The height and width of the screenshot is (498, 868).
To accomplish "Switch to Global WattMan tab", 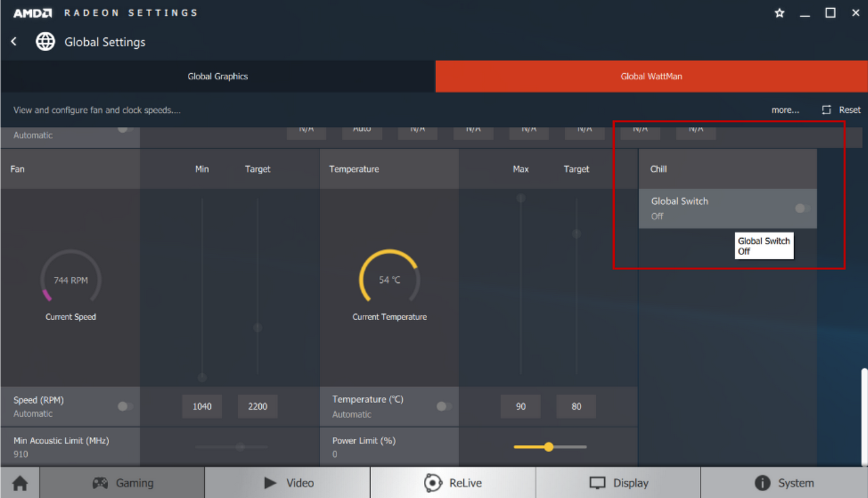I will tap(652, 77).
